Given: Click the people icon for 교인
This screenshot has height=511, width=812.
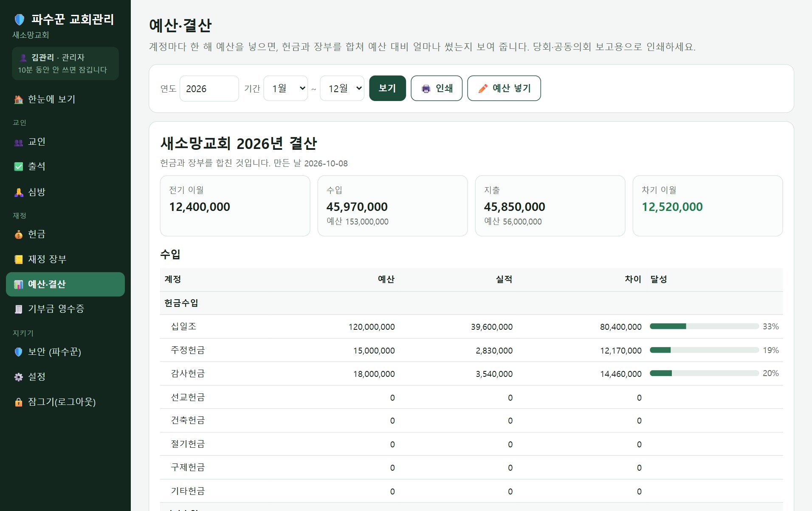Looking at the screenshot, I should tap(19, 142).
